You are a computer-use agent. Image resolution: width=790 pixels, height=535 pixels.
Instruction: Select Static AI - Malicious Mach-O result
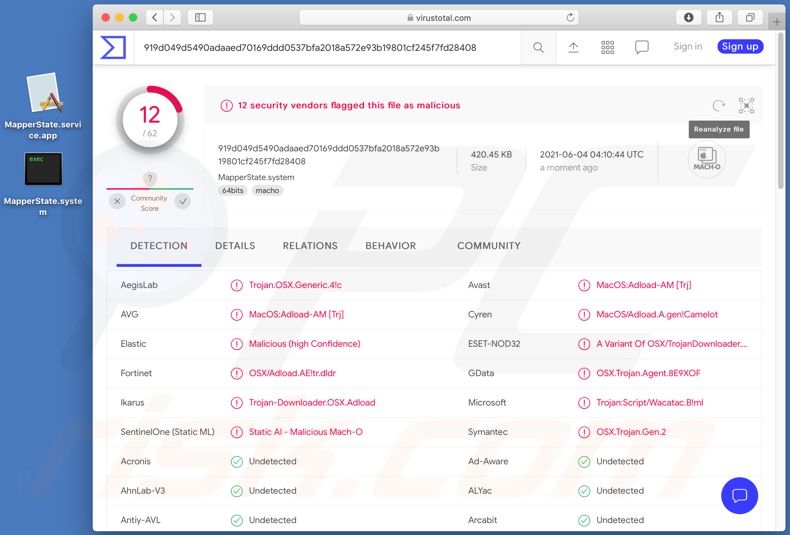coord(305,432)
